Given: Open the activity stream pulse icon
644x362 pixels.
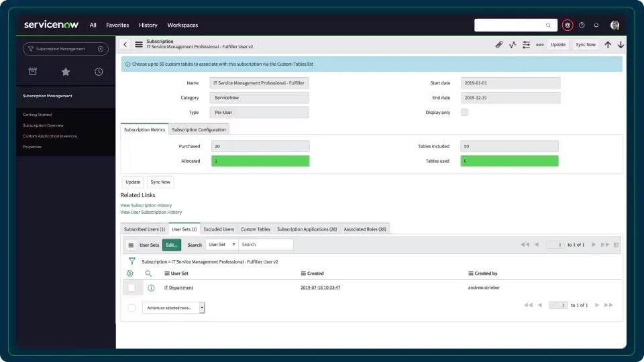Looking at the screenshot, I should [x=513, y=45].
